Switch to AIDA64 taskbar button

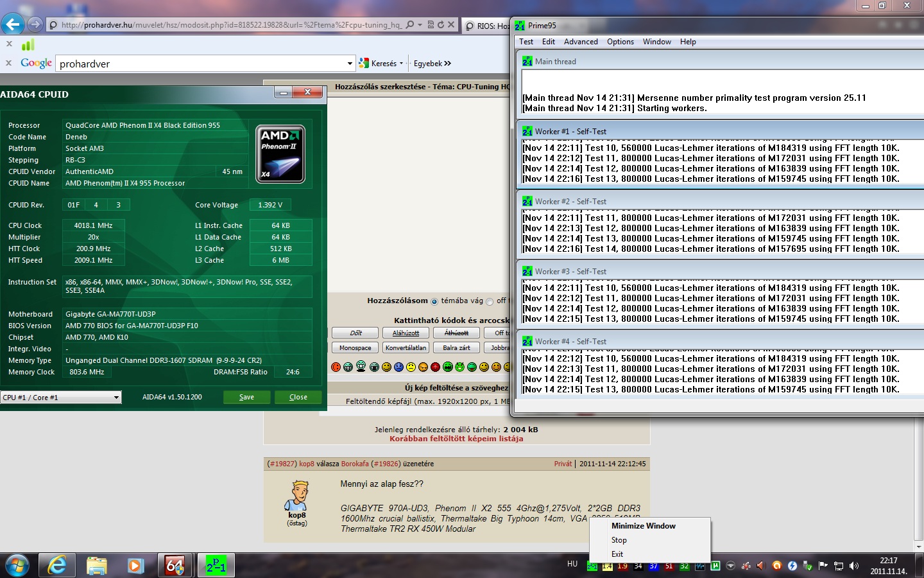pos(175,565)
